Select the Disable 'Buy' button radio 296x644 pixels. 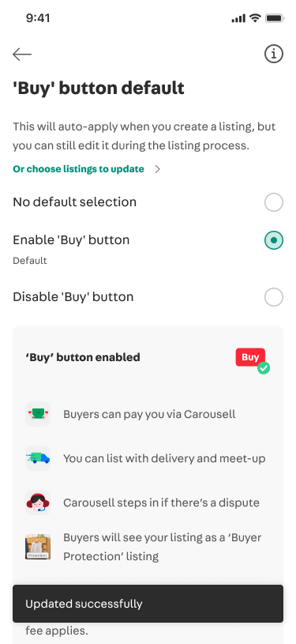(273, 297)
